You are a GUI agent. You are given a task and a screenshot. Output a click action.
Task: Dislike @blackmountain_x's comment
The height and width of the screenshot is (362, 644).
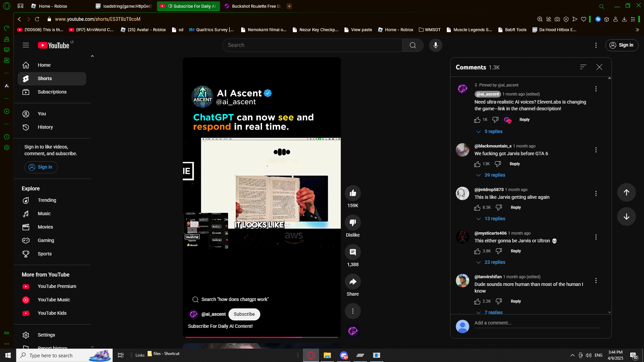[498, 164]
